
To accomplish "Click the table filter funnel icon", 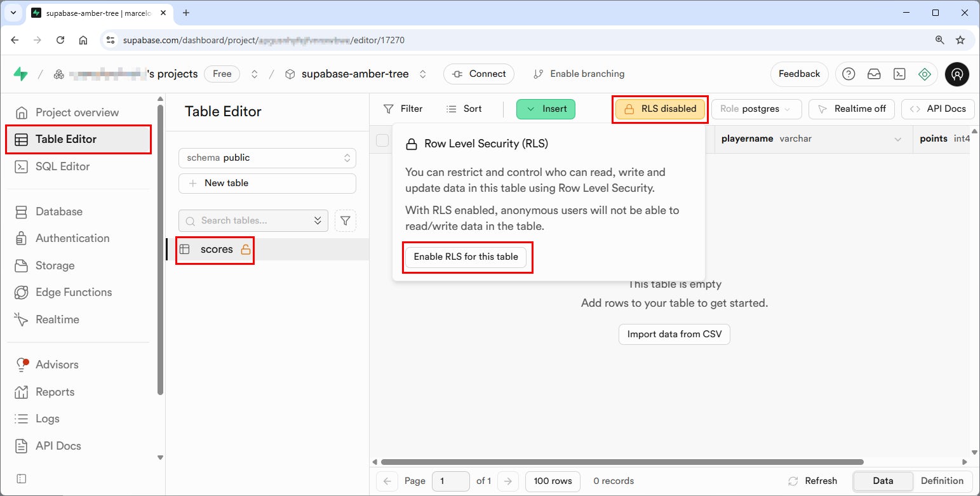I will (x=345, y=220).
